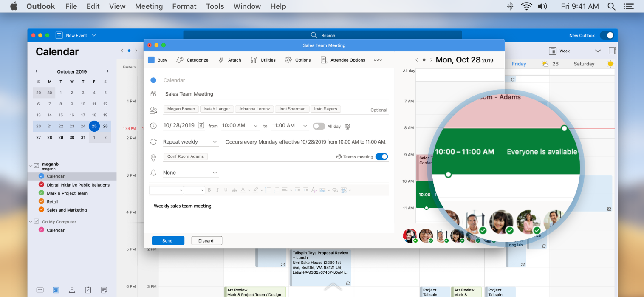Viewport: 644px width, 297px height.
Task: Click the New Event button
Action: tap(71, 36)
